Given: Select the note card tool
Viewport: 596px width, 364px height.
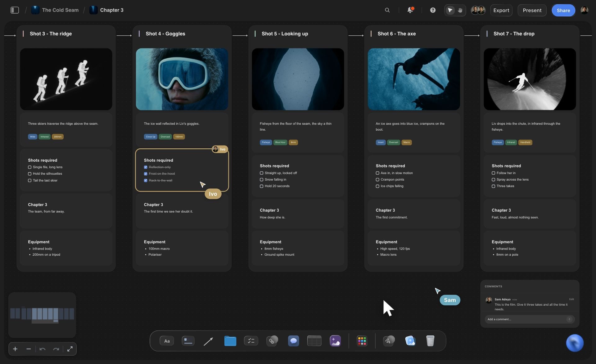Looking at the screenshot, I should (188, 341).
